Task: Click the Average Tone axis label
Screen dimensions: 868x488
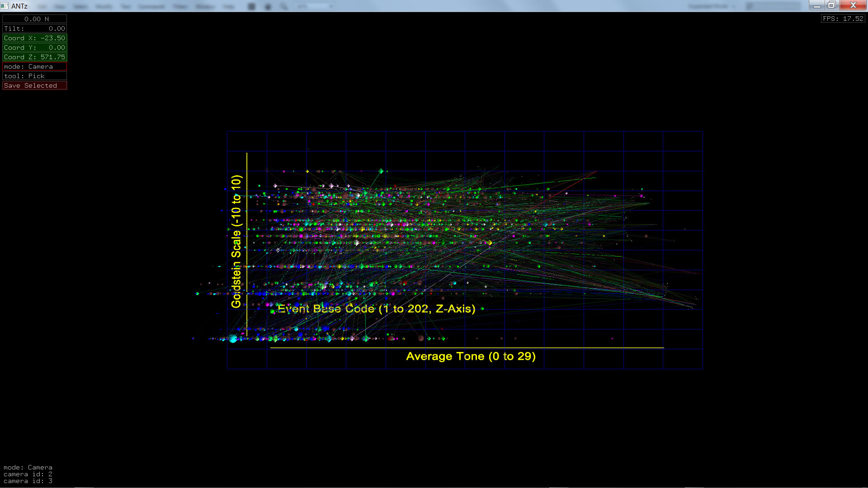Action: click(x=471, y=357)
